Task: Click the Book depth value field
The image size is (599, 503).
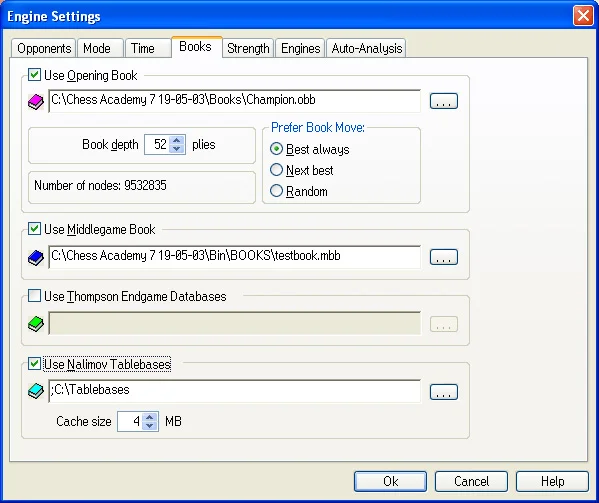Action: (x=157, y=144)
